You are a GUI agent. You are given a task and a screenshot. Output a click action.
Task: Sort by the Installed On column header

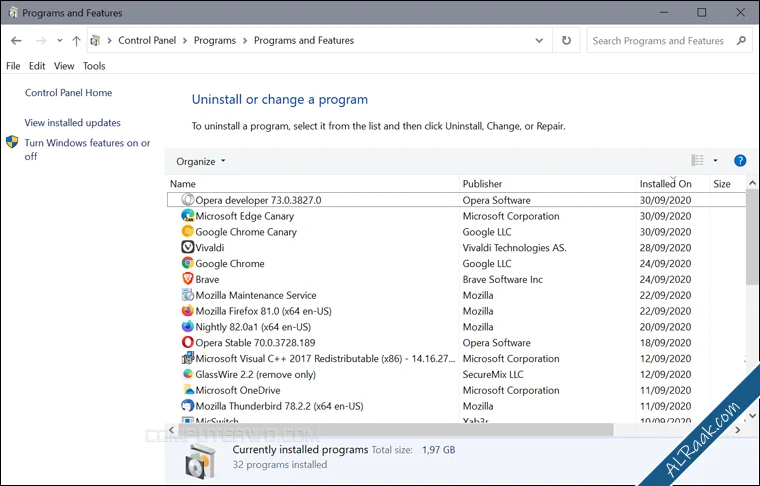pos(673,184)
